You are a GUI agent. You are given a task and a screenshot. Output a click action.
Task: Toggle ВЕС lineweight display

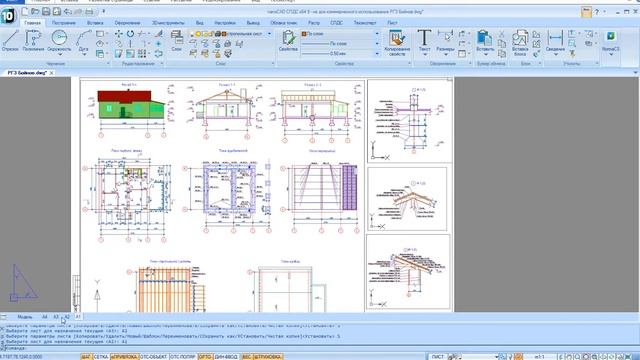pyautogui.click(x=247, y=357)
